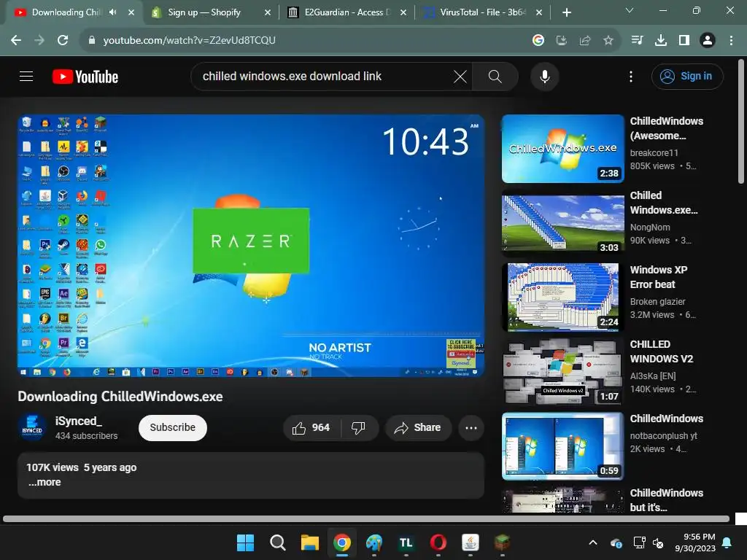Open Windows Start menu

pos(245,542)
